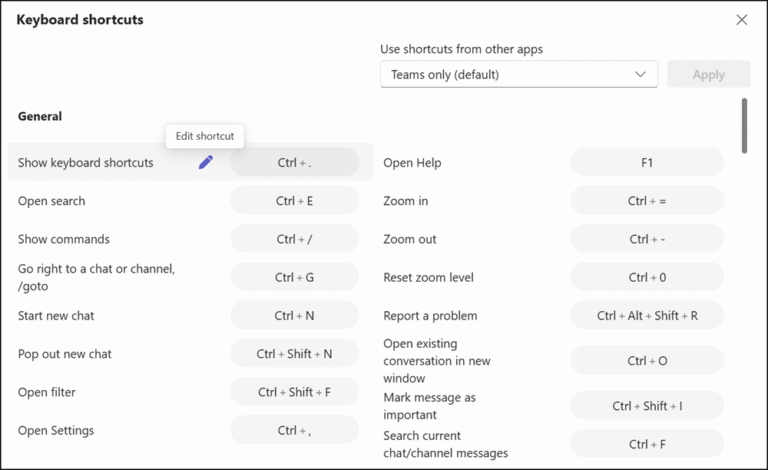Click the Ctrl + Shift + F filter shortcut
The image size is (768, 470).
pos(294,392)
